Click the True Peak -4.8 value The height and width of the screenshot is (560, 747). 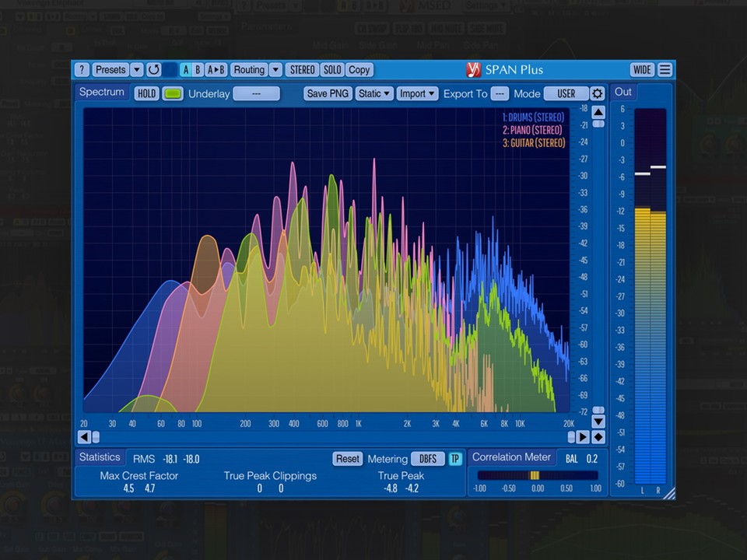pos(391,488)
